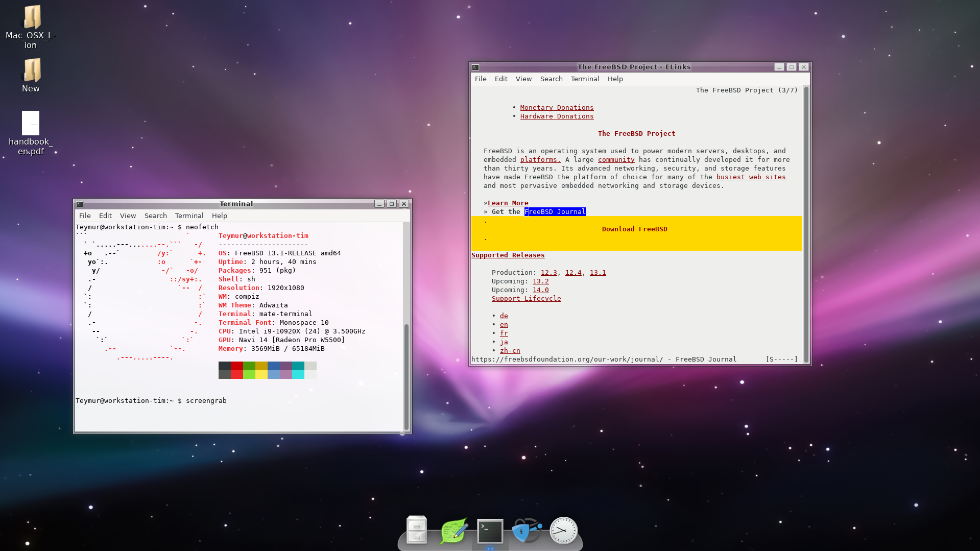Viewport: 980px width, 551px height.
Task: Click the Learn More link
Action: pos(508,203)
